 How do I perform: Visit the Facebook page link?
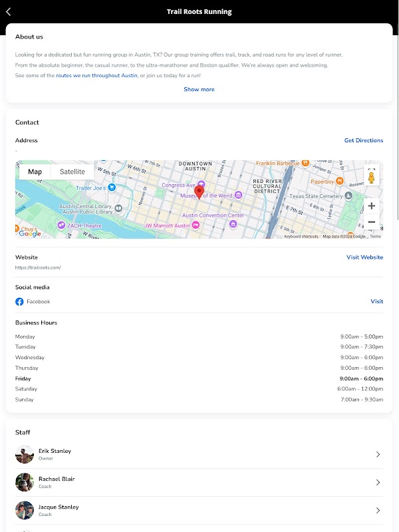(x=376, y=301)
